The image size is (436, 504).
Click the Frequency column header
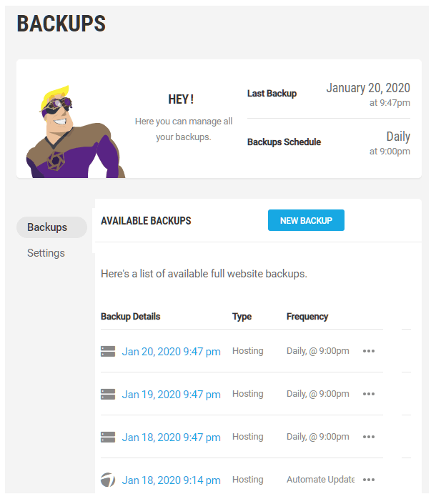[x=307, y=317]
